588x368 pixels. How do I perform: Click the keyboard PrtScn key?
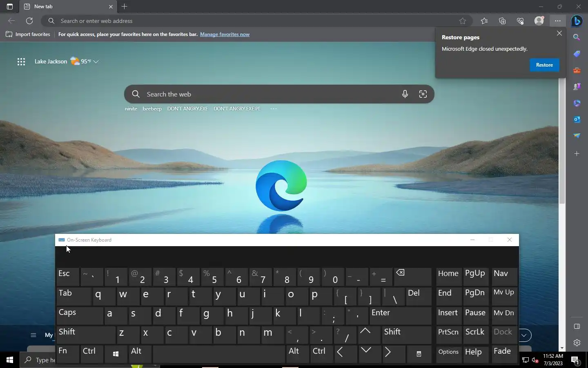[449, 335]
